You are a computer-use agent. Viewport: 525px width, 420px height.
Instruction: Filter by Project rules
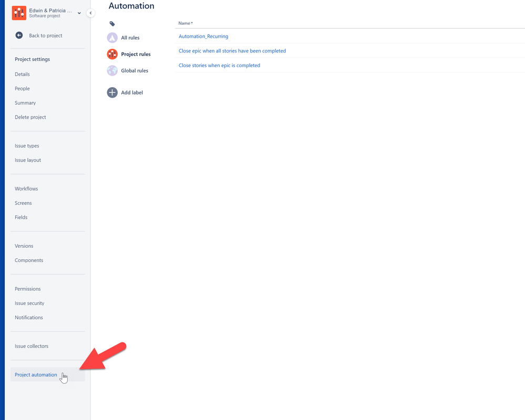coord(136,54)
